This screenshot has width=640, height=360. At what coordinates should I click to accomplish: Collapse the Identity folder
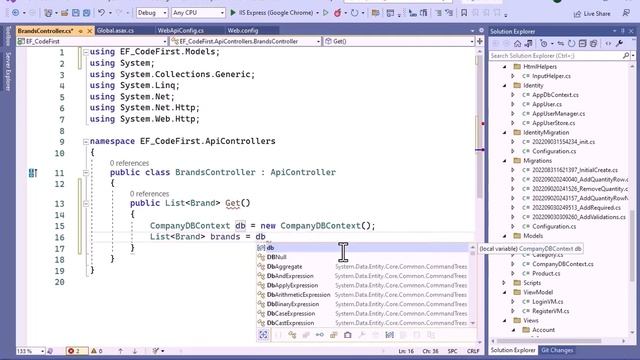coord(504,85)
